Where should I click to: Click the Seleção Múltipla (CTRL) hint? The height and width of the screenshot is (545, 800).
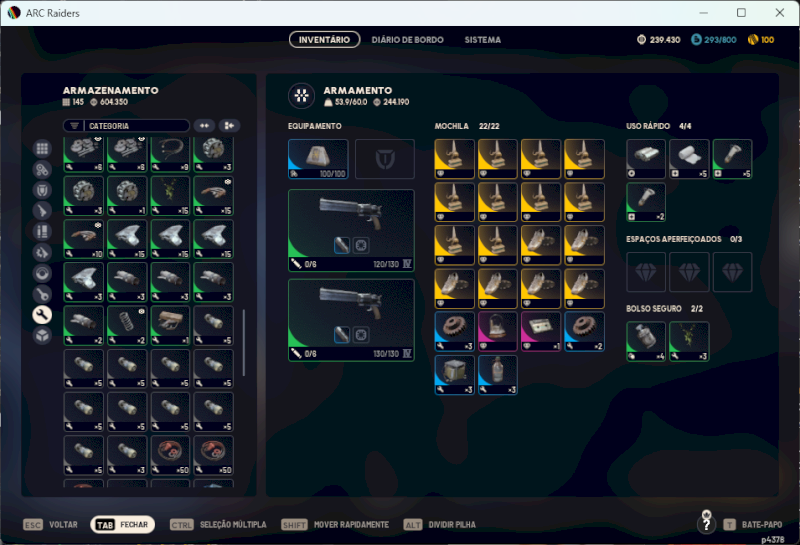click(x=218, y=525)
